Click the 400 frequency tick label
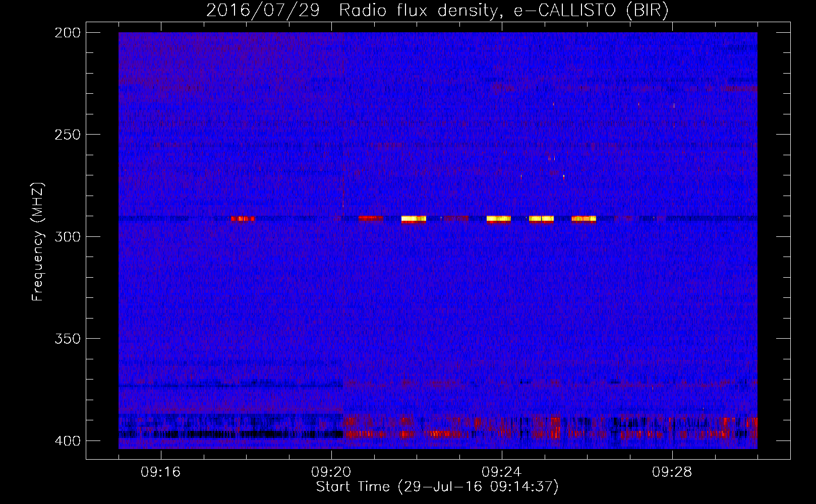816x504 pixels. pyautogui.click(x=68, y=441)
